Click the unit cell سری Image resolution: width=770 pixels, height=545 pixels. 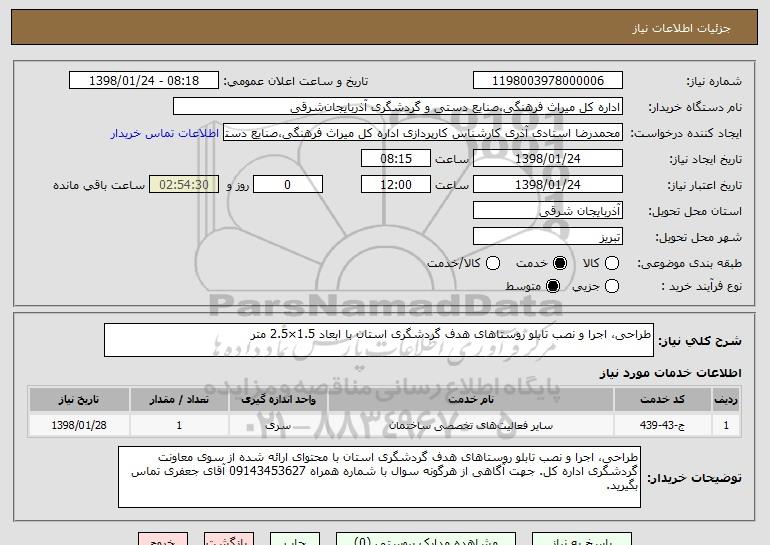[278, 425]
